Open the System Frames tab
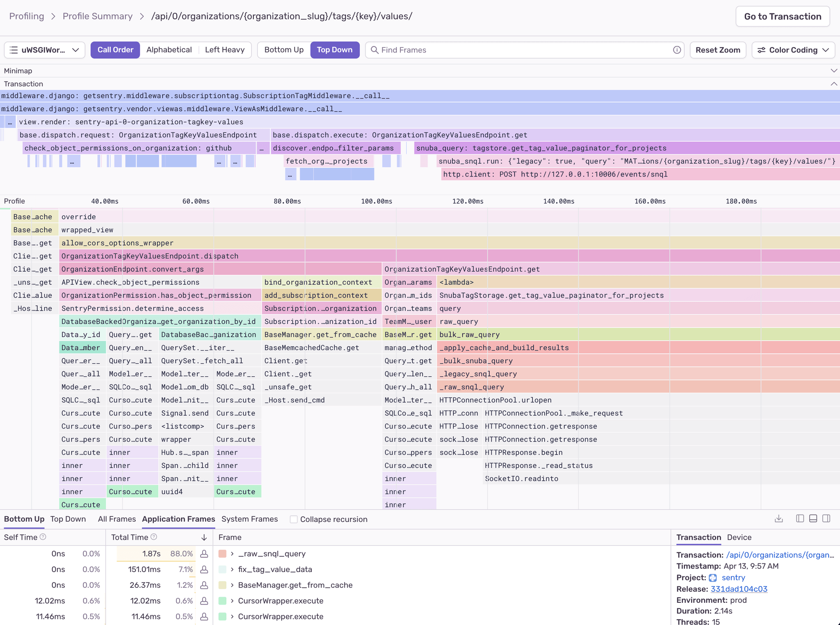 click(249, 519)
